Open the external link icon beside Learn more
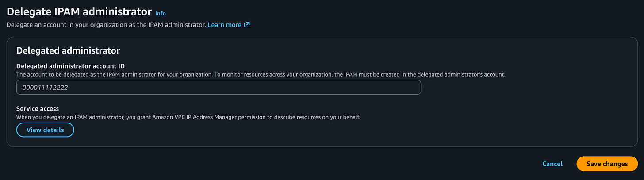Image resolution: width=644 pixels, height=180 pixels. tap(247, 25)
